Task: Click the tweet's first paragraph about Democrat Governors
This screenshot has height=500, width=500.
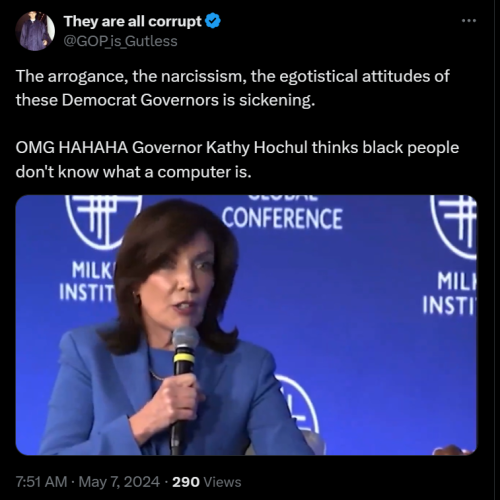Action: click(232, 88)
